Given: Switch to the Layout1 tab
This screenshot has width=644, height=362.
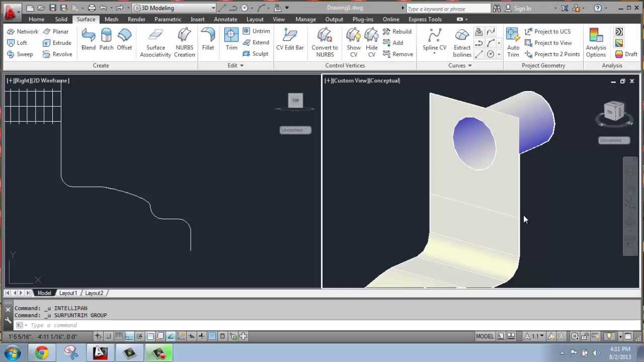Looking at the screenshot, I should 68,293.
